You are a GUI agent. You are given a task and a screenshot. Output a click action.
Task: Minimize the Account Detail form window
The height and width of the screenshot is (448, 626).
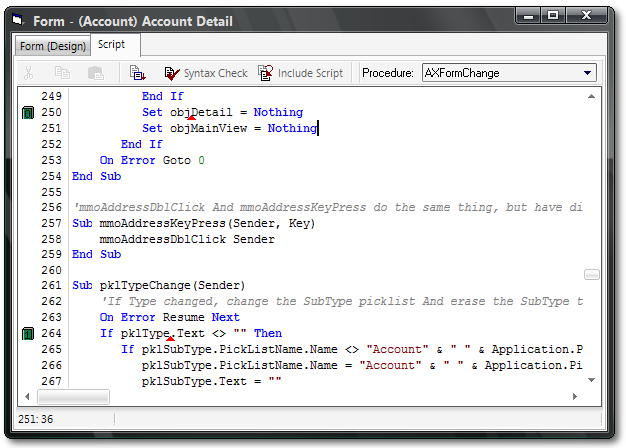pyautogui.click(x=529, y=16)
